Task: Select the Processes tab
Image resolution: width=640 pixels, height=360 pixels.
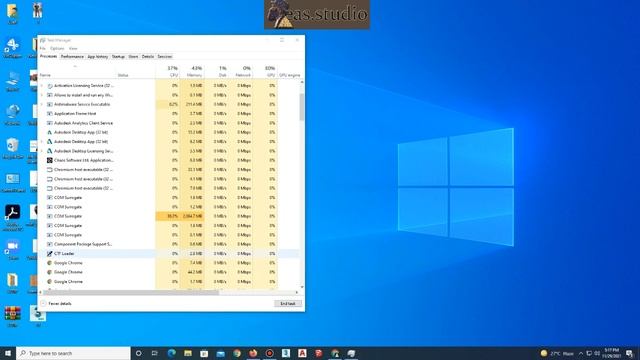Action: (49, 56)
